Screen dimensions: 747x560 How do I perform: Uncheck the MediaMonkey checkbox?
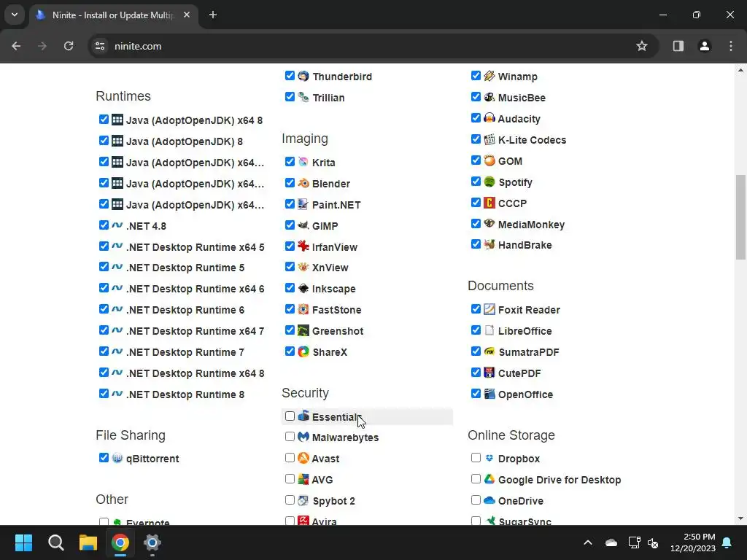point(476,223)
